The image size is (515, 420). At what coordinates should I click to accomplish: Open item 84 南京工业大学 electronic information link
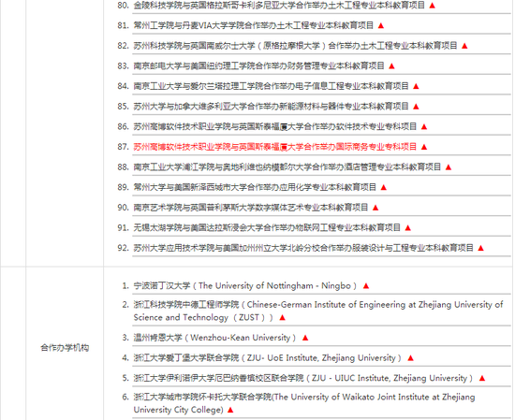(x=271, y=86)
